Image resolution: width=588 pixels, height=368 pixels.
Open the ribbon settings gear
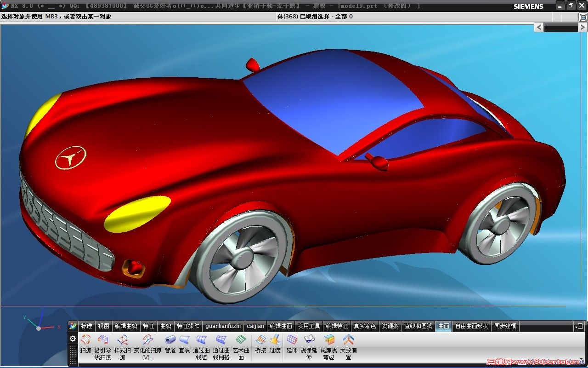point(73,339)
